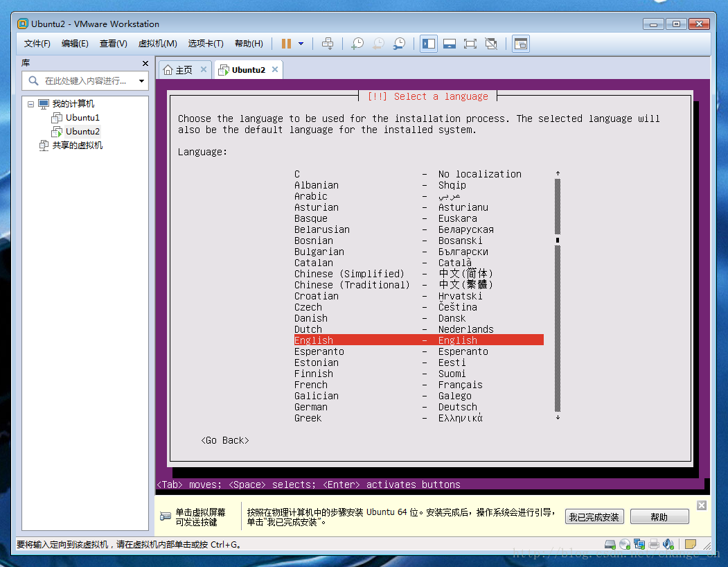The image size is (728, 567).
Task: Select French in the language list
Action: (419, 385)
